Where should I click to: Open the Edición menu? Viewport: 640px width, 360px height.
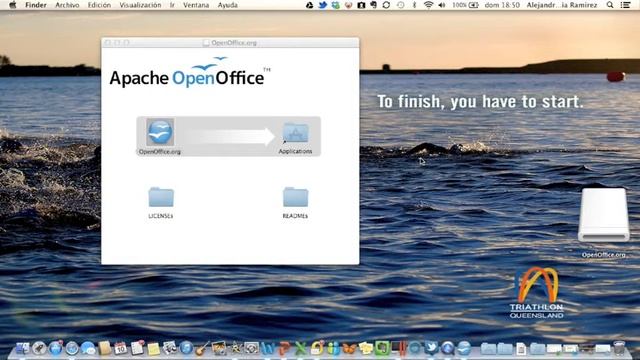(99, 5)
